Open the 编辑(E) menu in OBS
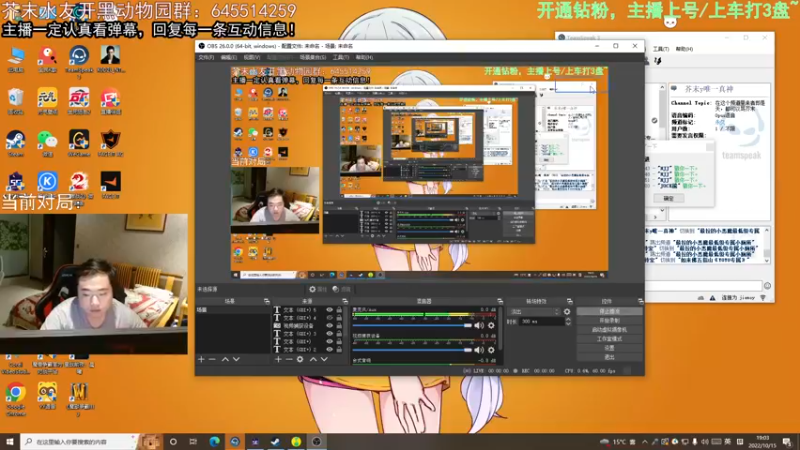Viewport: 800px width, 450px height. click(229, 58)
